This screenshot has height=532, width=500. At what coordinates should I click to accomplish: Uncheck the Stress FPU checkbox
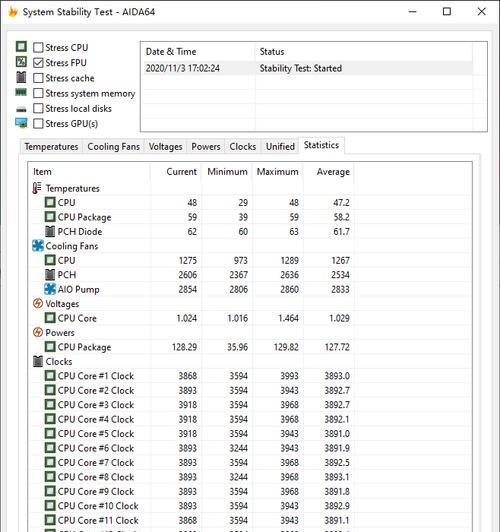tap(38, 63)
